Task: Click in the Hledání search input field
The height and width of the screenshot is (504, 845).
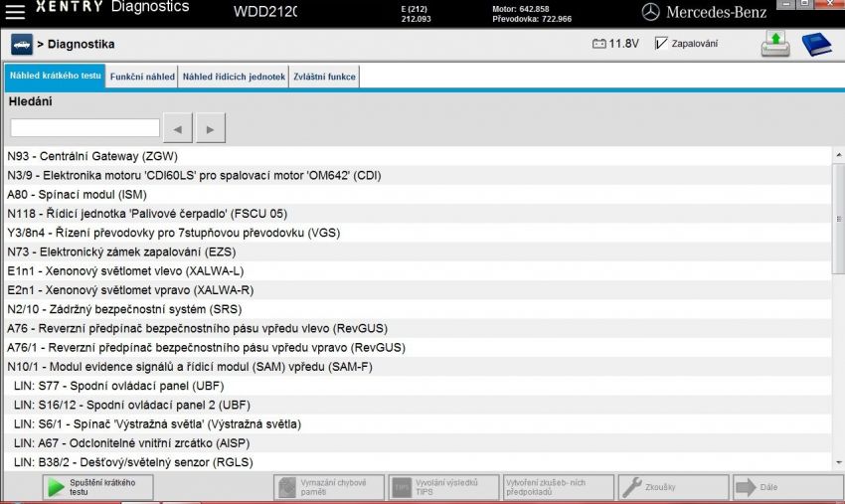Action: pyautogui.click(x=84, y=128)
